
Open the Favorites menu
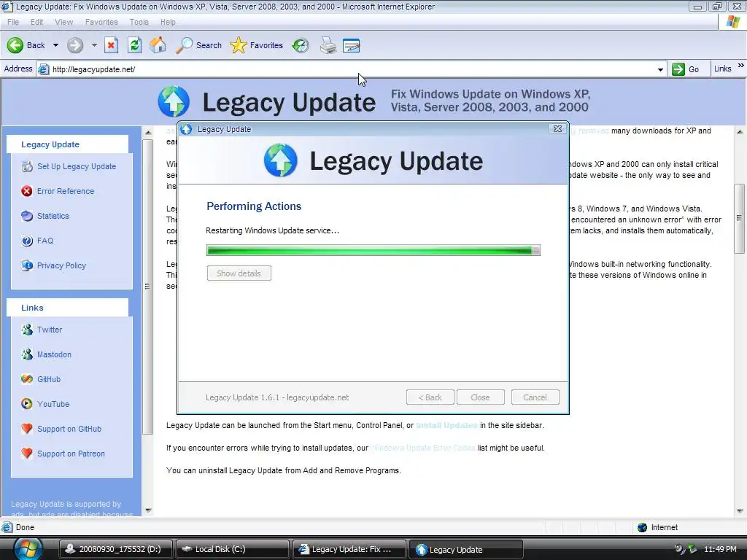tap(101, 22)
